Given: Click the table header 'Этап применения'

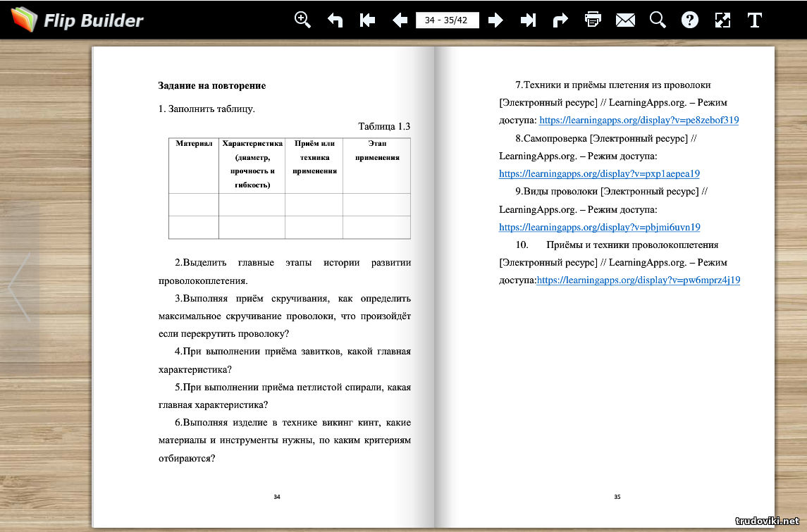Looking at the screenshot, I should coord(377,150).
